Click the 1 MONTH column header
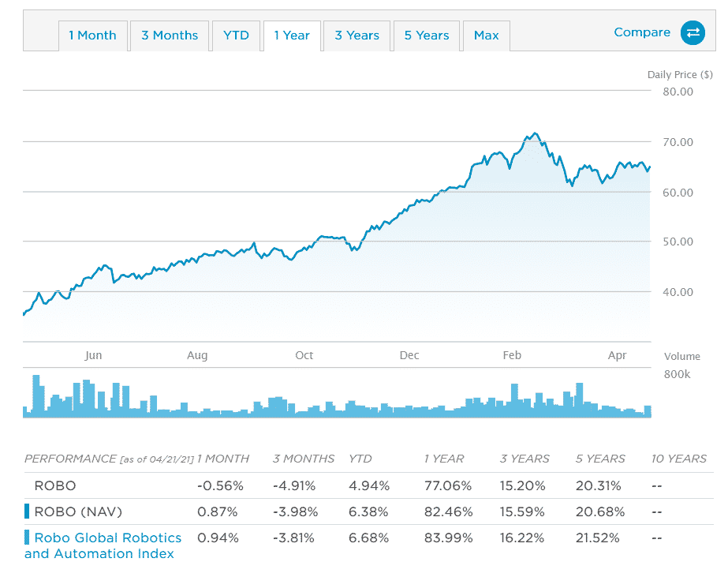The height and width of the screenshot is (562, 728). coord(223,459)
